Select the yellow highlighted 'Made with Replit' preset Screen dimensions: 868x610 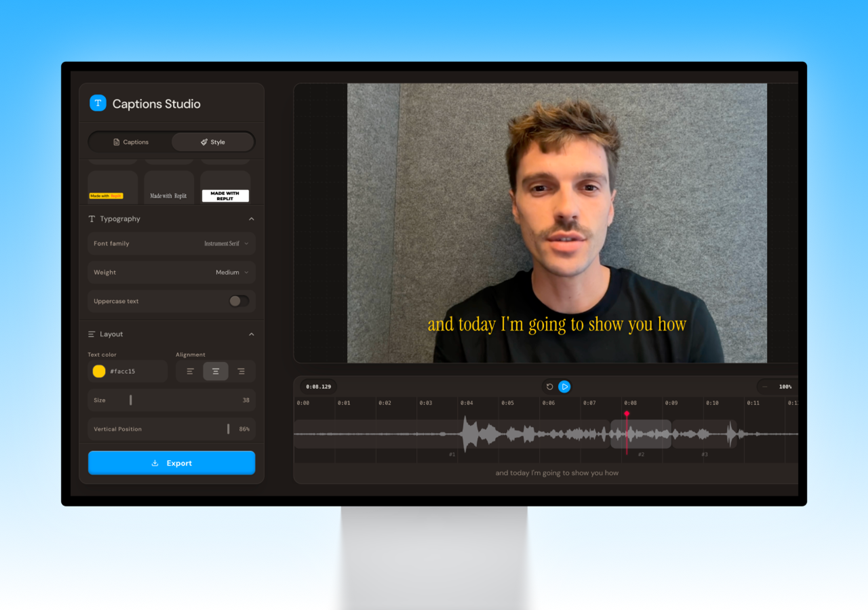[x=113, y=188]
